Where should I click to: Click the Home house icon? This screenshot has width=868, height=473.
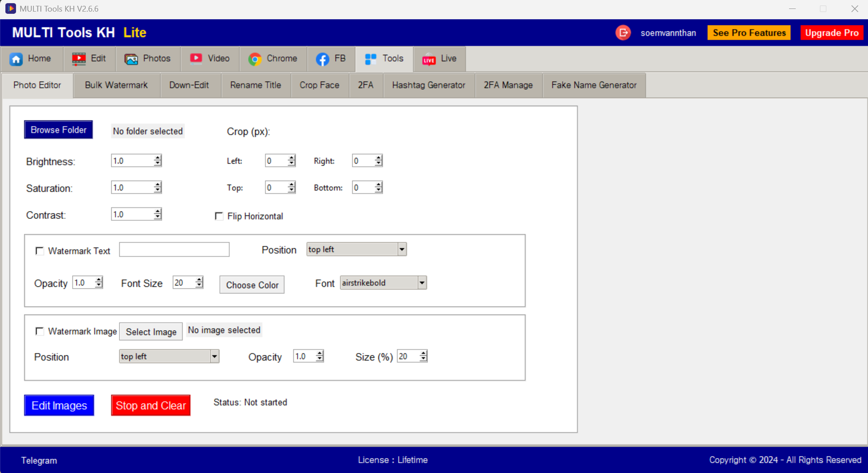[17, 59]
